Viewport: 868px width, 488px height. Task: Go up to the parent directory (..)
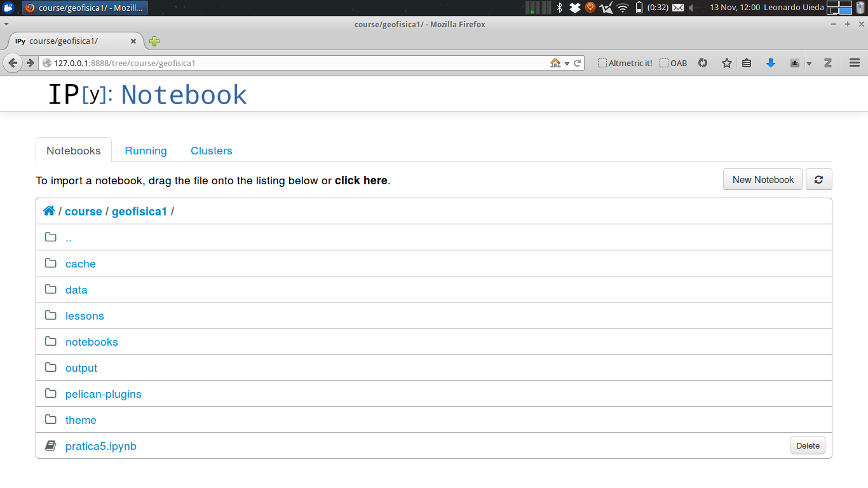click(69, 238)
